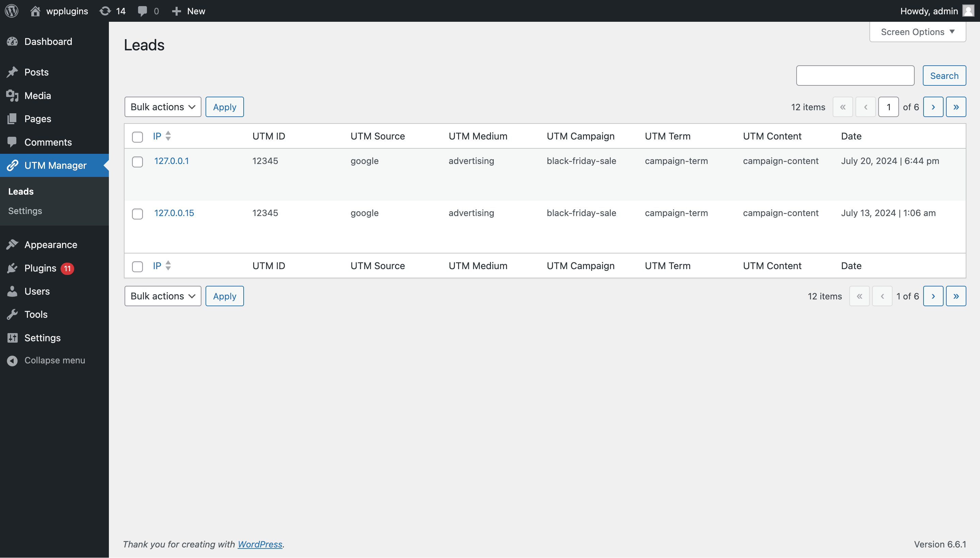This screenshot has height=558, width=980.
Task: Expand the Bulk actions dropdown menu
Action: pos(162,106)
